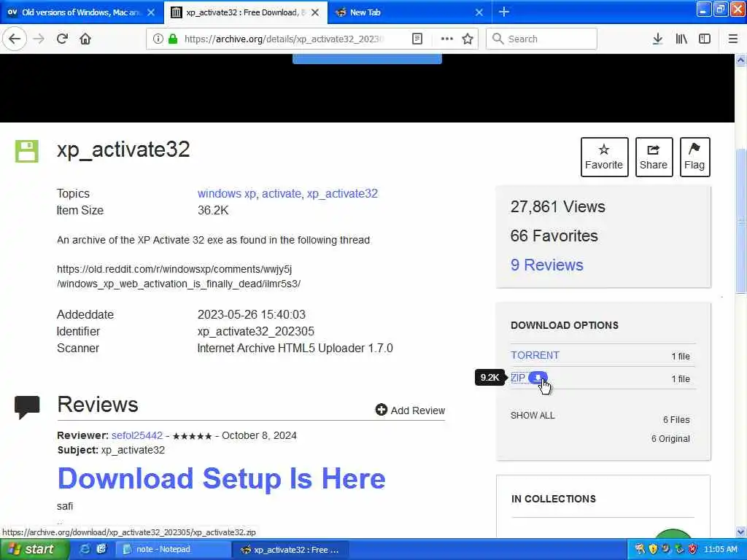Open the 9 Reviews link
Image resolution: width=747 pixels, height=560 pixels.
click(546, 265)
